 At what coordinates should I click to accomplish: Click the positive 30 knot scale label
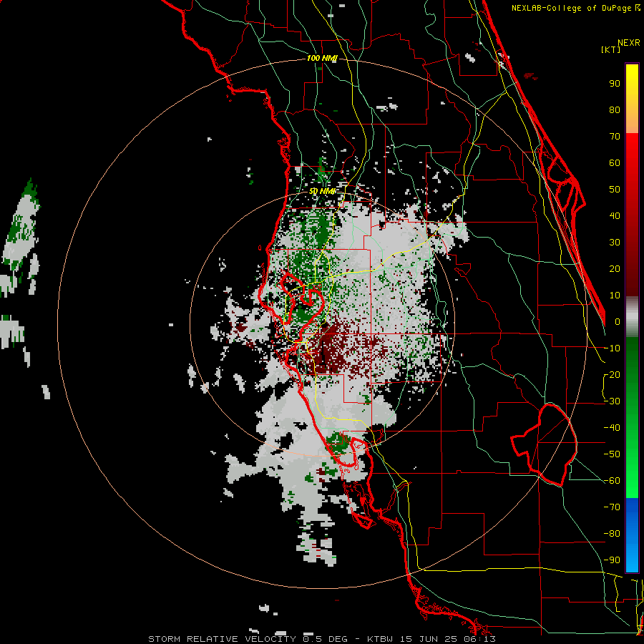coord(615,243)
